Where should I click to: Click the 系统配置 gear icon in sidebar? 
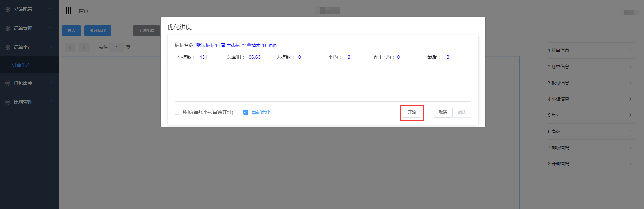click(8, 9)
